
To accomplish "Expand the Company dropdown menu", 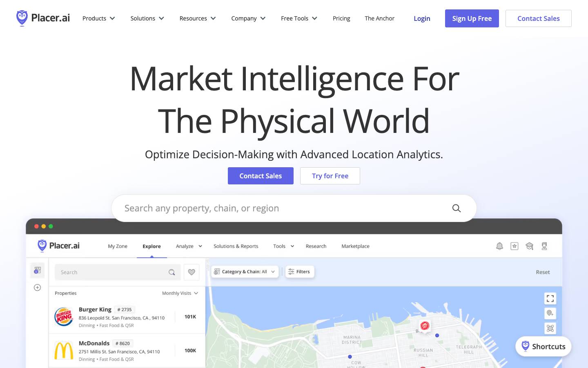I will click(x=248, y=18).
